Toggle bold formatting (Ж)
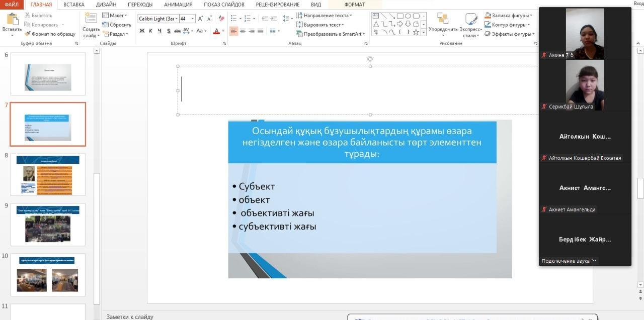This screenshot has height=320, width=644. pyautogui.click(x=142, y=31)
